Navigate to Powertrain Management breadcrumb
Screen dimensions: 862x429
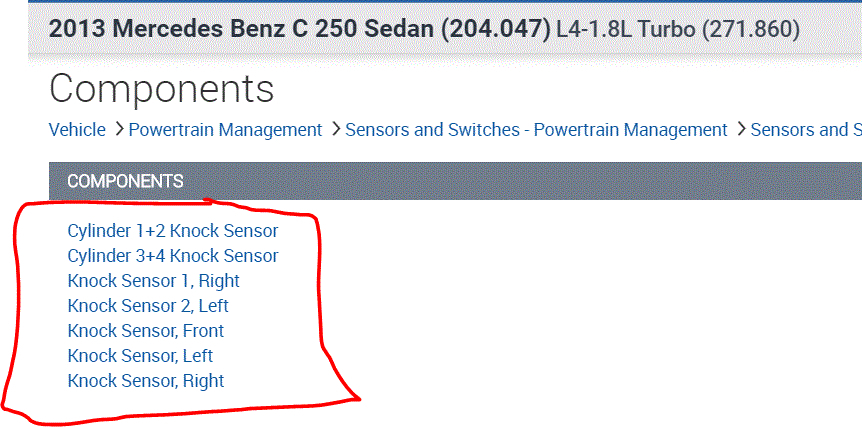[x=225, y=130]
